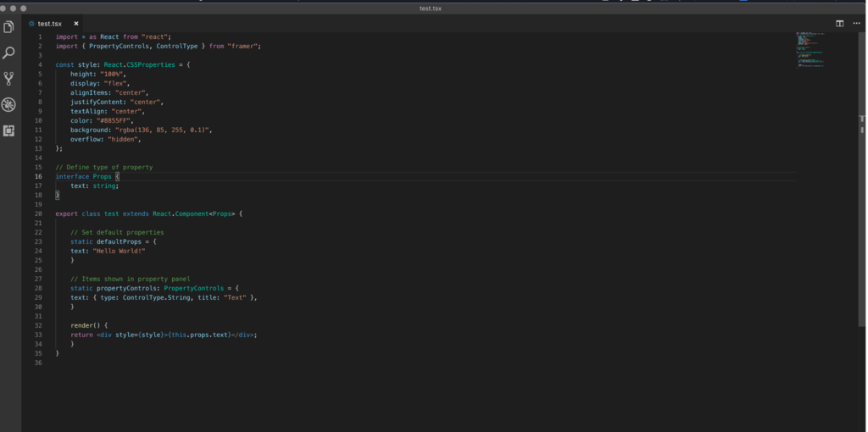This screenshot has height=432, width=868.
Task: Click the "Set default properties" comment
Action: (117, 232)
